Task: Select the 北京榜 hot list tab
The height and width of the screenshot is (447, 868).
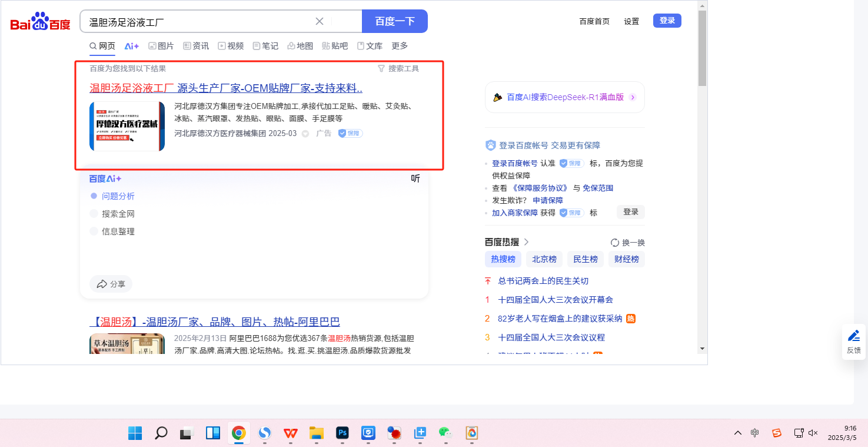Action: [x=544, y=259]
